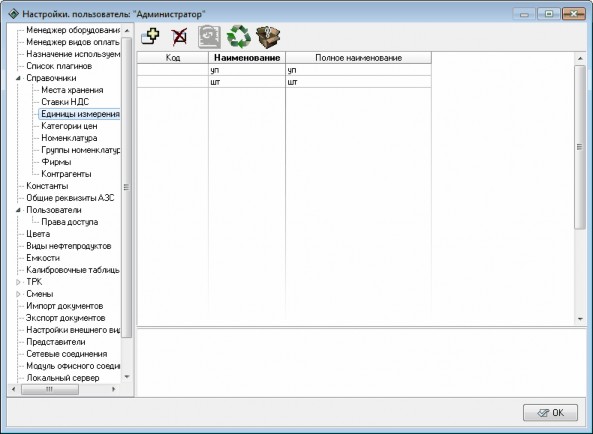Click the table vertical scrollbar down arrow
Viewport: 593px width, 434px height.
580,319
